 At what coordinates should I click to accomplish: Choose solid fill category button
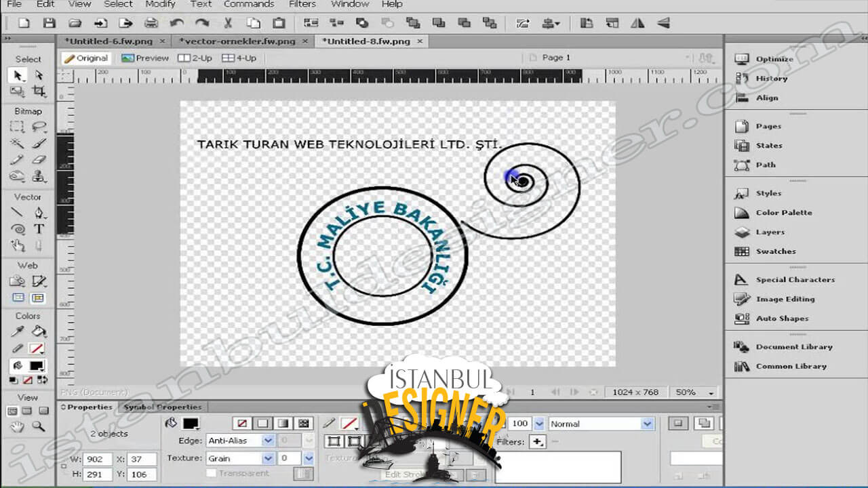pyautogui.click(x=262, y=424)
